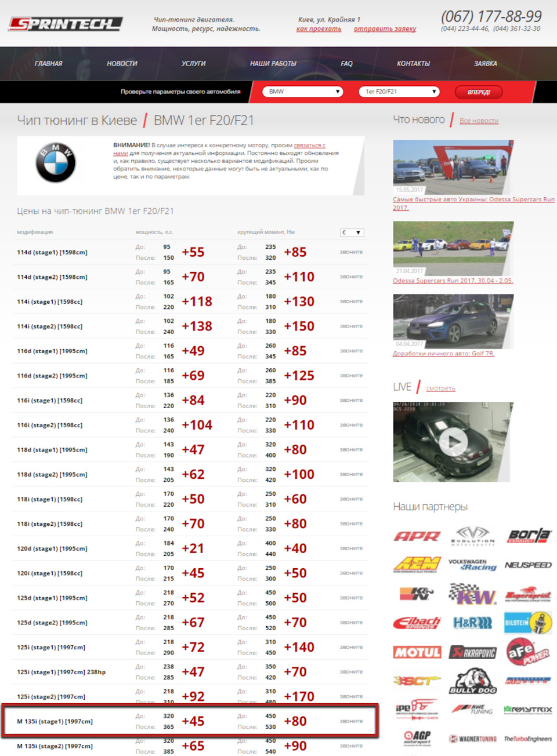
Task: Open the AWE Tuning partner logo
Action: pyautogui.click(x=473, y=709)
